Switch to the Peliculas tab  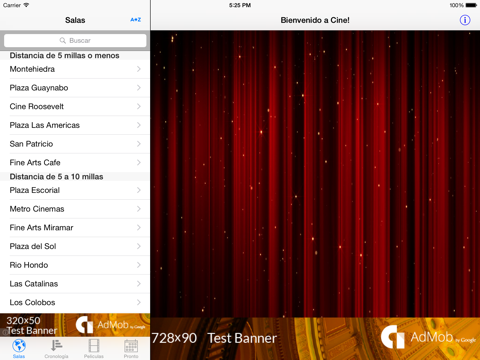pyautogui.click(x=94, y=349)
